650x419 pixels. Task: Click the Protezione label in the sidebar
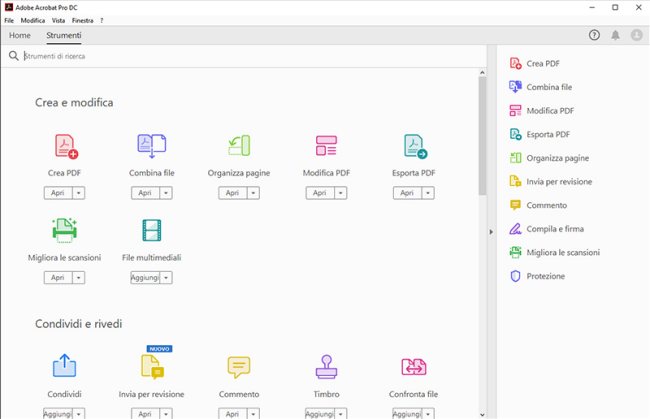546,276
